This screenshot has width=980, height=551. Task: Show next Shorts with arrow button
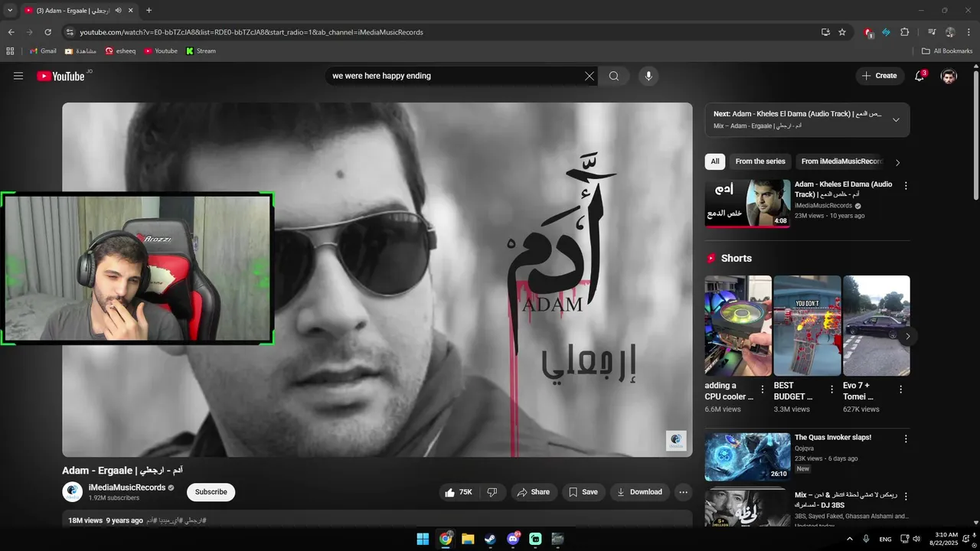pyautogui.click(x=907, y=336)
